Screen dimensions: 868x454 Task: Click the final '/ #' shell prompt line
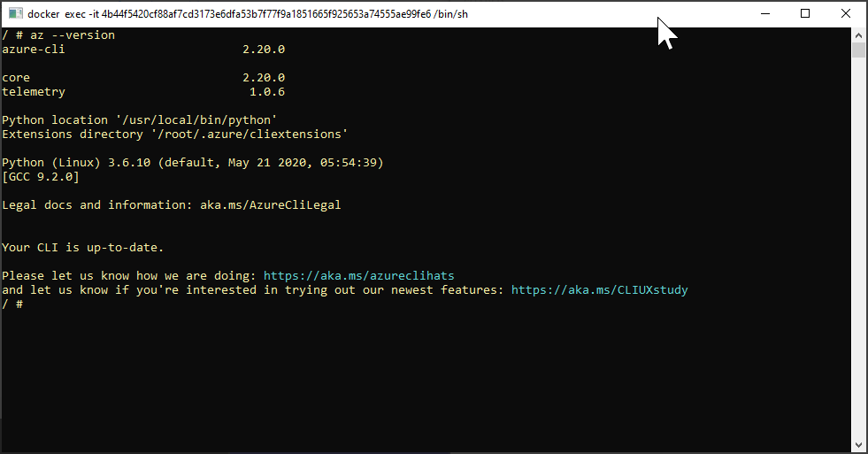coord(12,304)
